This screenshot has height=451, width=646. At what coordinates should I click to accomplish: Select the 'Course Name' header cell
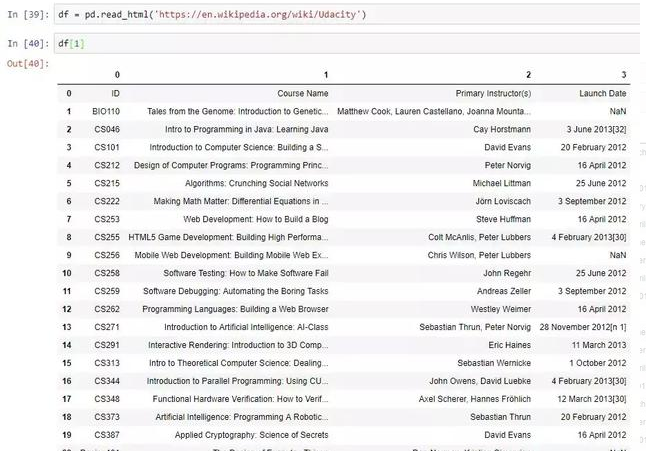(x=303, y=93)
